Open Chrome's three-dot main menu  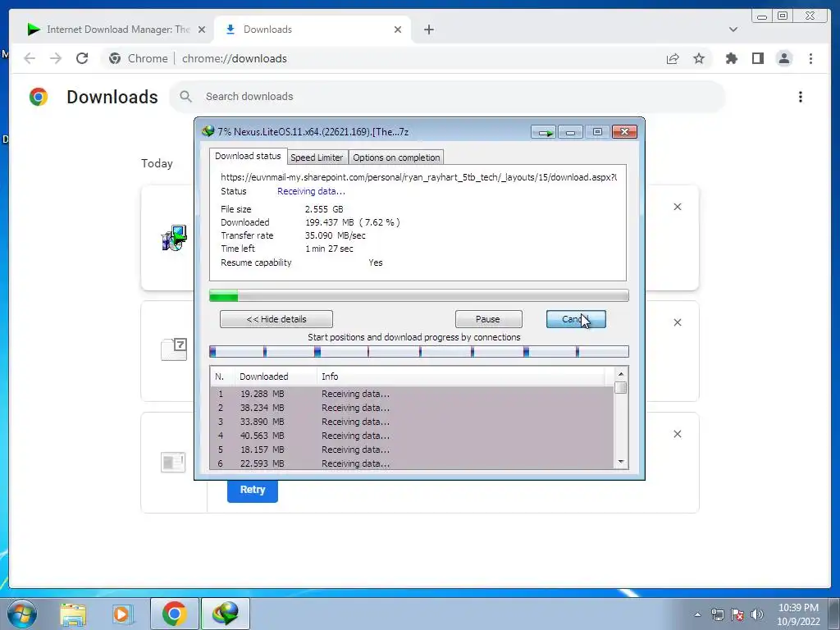[810, 58]
